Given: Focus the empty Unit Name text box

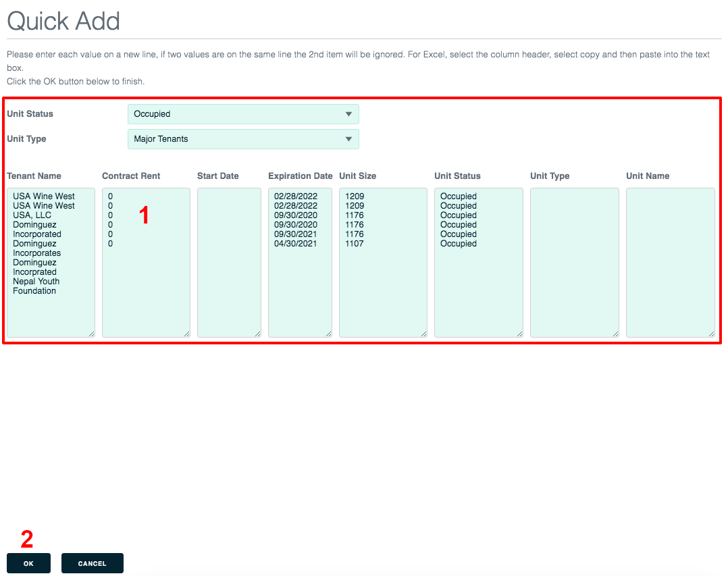Looking at the screenshot, I should [x=671, y=262].
